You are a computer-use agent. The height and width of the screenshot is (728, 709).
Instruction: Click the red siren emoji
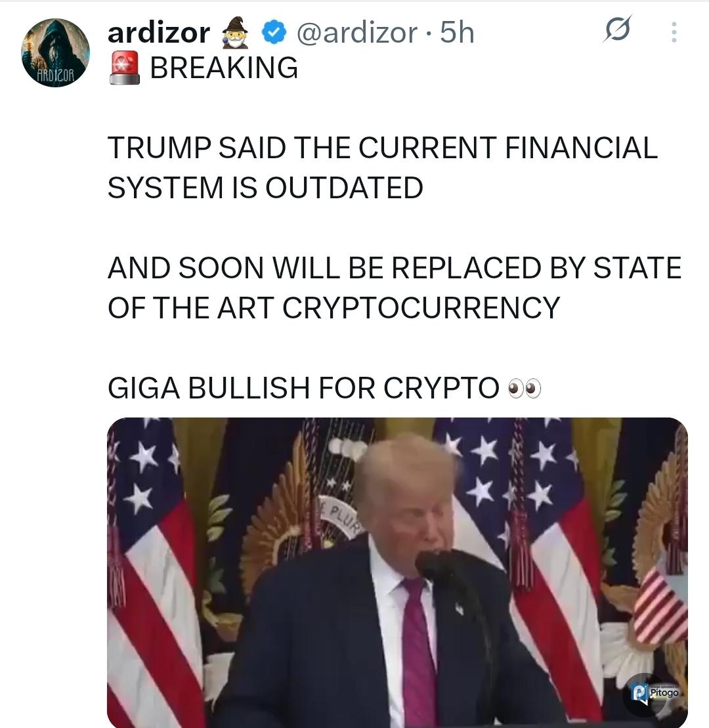pyautogui.click(x=125, y=68)
